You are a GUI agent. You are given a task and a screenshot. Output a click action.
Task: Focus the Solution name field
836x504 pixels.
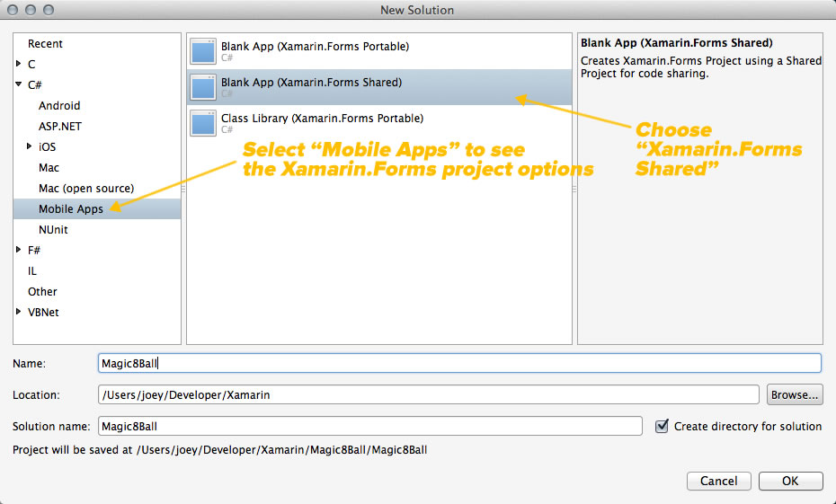click(370, 426)
